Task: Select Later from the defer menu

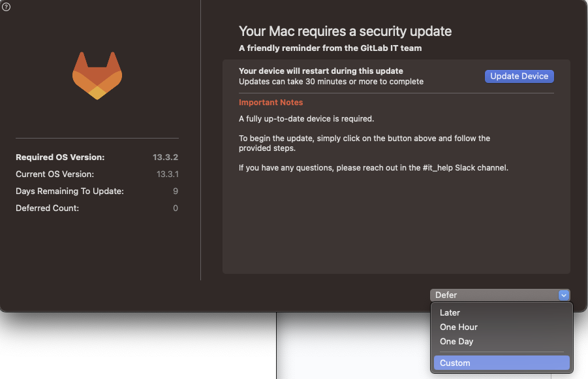Action: click(x=450, y=313)
